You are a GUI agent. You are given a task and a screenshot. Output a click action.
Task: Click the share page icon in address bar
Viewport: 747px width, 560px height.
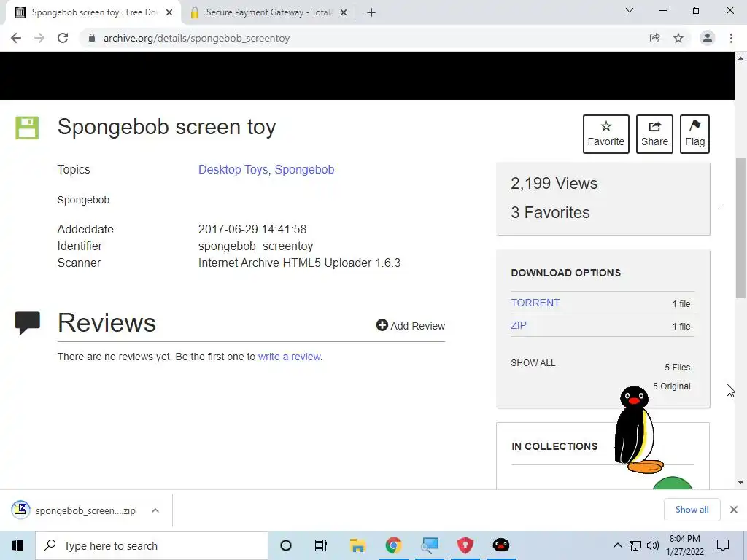coord(654,38)
